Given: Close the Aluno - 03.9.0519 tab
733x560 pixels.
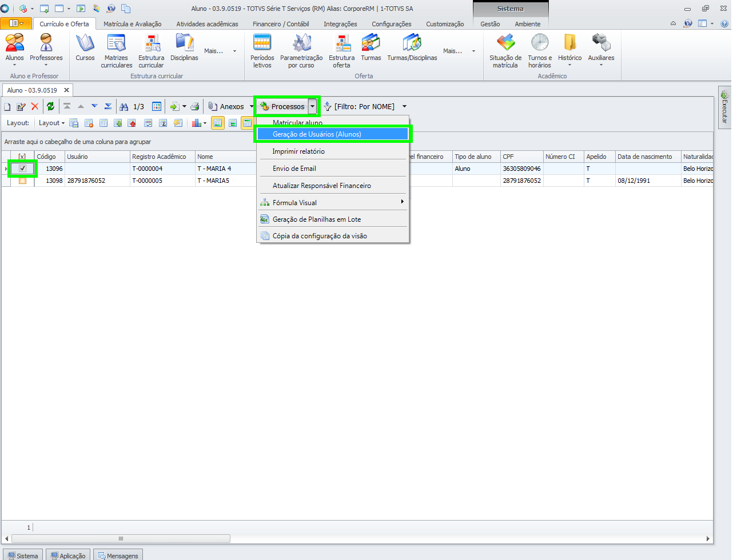Looking at the screenshot, I should tap(66, 90).
